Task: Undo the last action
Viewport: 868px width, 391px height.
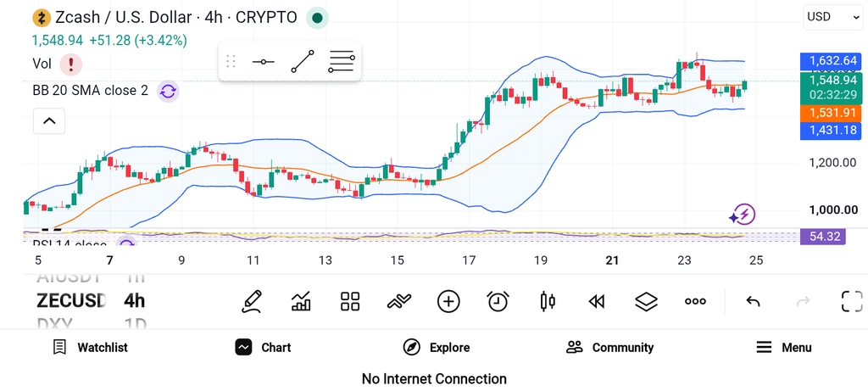Action: pos(753,301)
